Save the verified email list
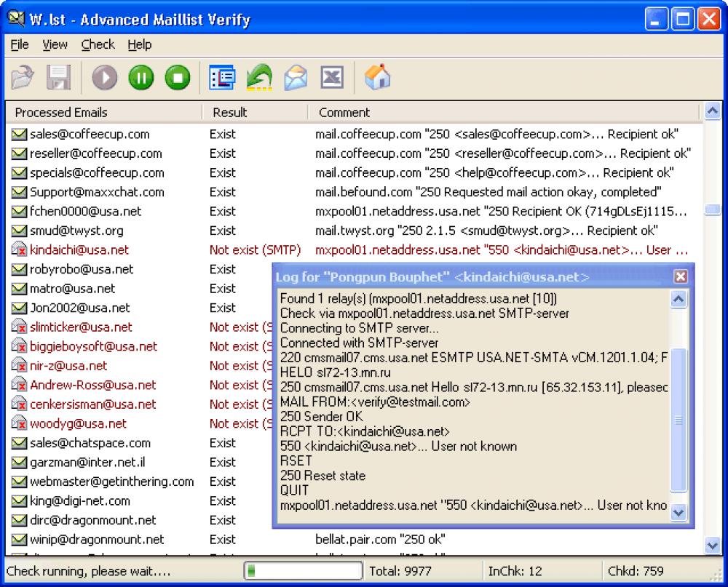 point(60,76)
